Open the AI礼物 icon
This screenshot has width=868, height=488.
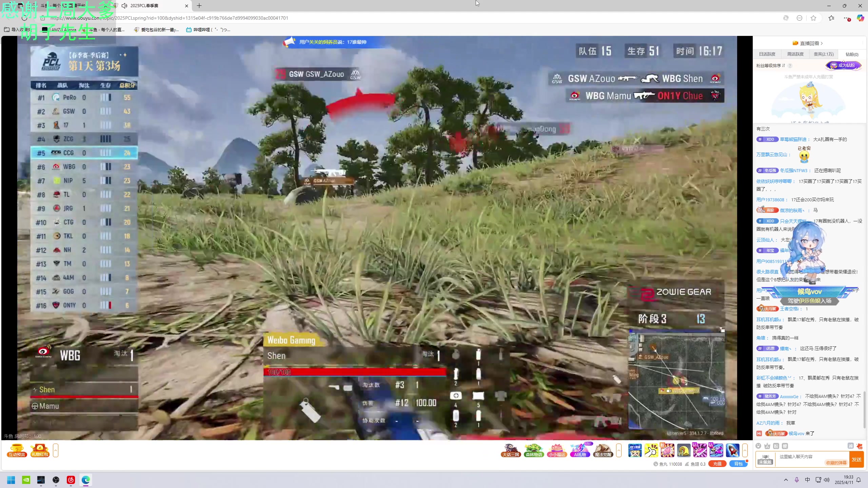point(580,450)
